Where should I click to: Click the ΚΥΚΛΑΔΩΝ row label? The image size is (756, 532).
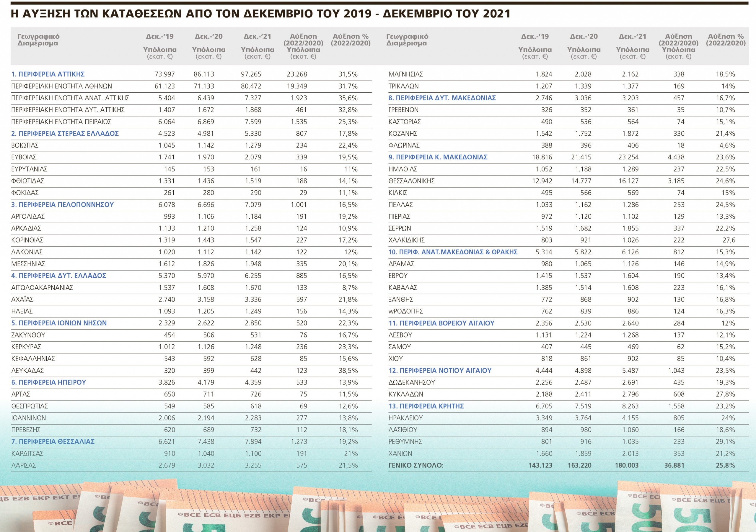click(x=406, y=394)
